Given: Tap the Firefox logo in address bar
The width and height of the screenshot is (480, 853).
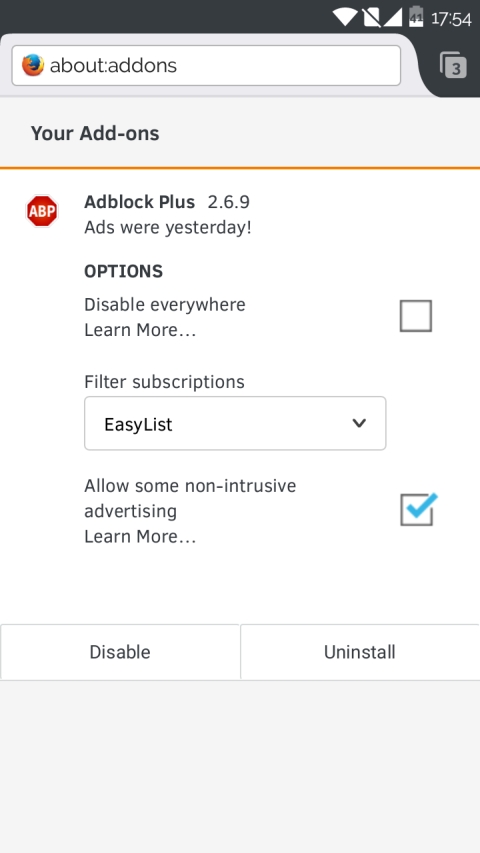Looking at the screenshot, I should (33, 66).
